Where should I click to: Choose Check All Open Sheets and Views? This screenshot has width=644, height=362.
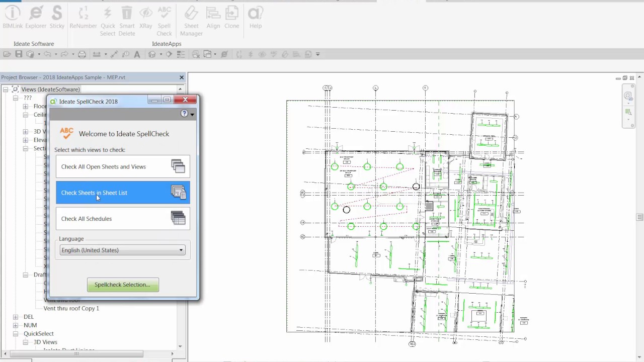pos(123,166)
